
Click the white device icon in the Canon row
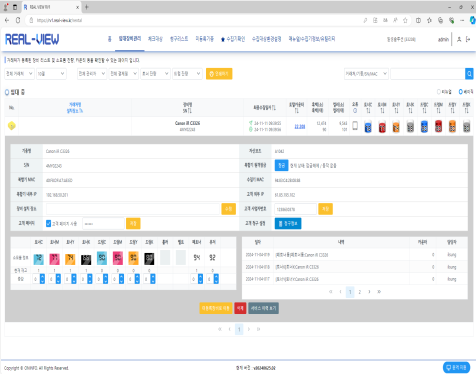click(x=355, y=126)
